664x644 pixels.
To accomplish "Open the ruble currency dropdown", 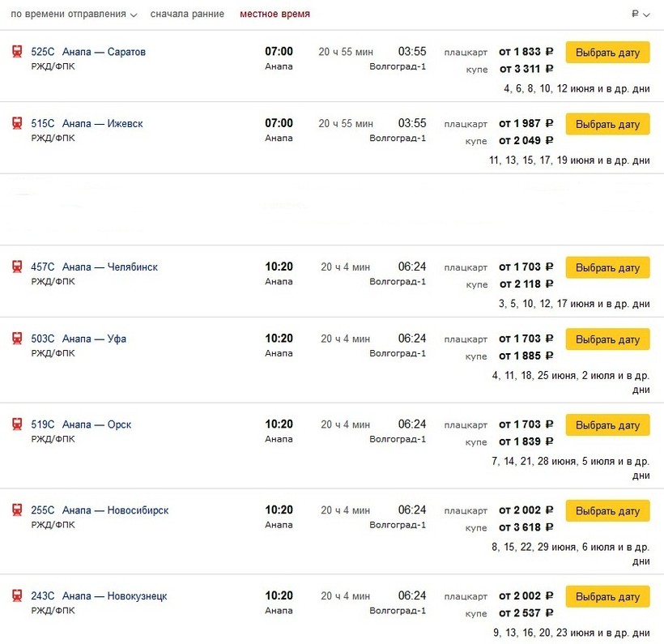I will (641, 14).
